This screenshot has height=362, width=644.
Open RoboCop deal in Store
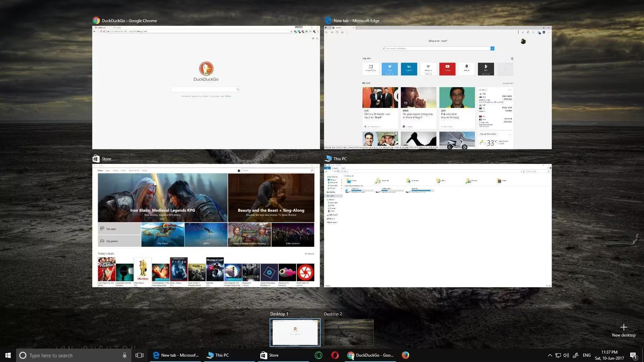click(215, 271)
